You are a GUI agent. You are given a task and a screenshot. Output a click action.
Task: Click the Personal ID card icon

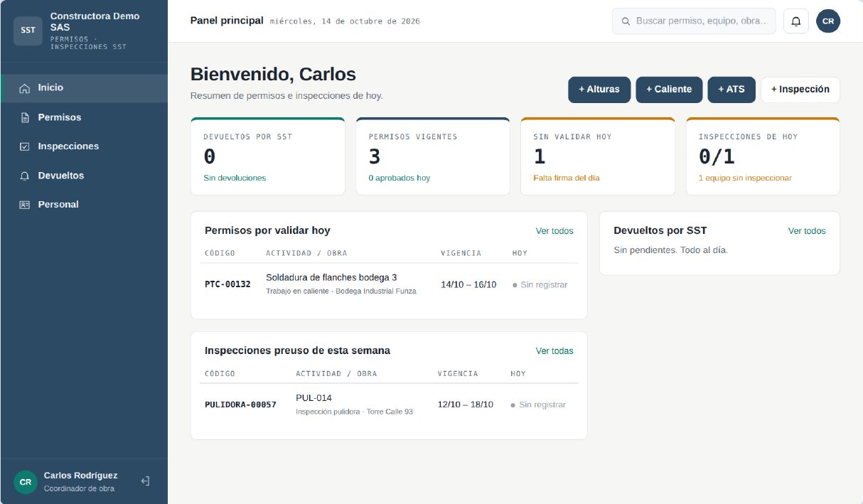25,205
